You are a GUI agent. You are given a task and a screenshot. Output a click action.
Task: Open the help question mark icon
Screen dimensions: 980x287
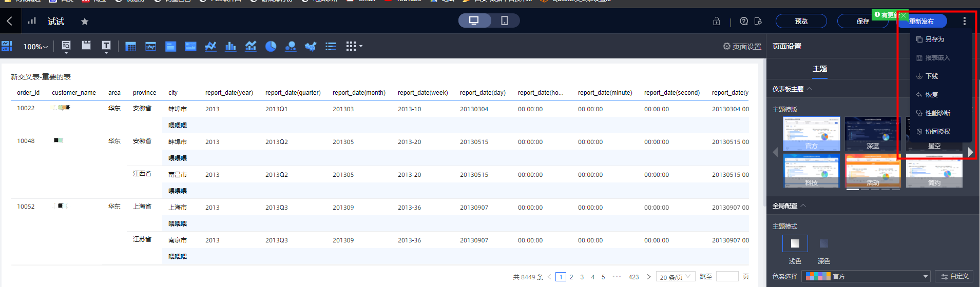(744, 21)
